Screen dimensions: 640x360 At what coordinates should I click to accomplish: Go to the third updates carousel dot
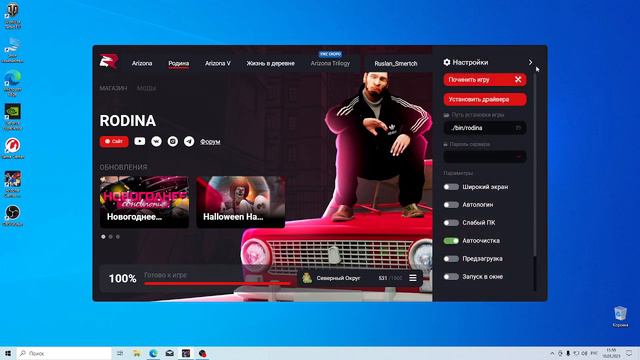coord(118,236)
